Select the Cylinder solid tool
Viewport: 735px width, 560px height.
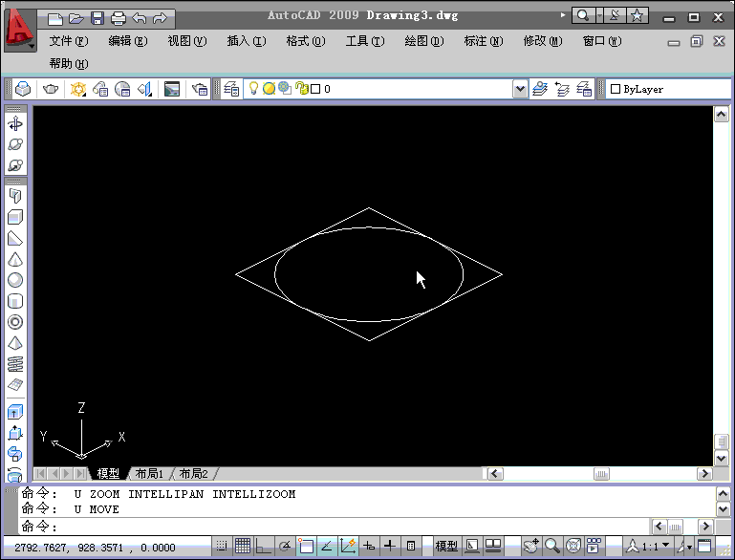15,301
